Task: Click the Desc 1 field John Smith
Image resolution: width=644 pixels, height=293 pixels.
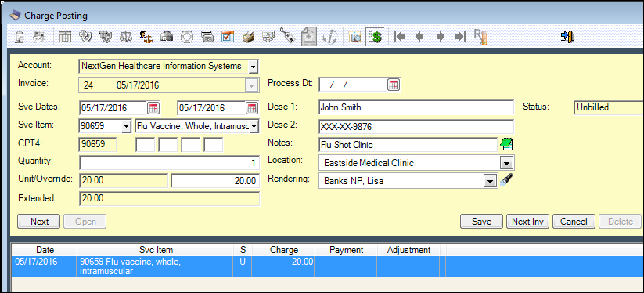Action: 416,107
